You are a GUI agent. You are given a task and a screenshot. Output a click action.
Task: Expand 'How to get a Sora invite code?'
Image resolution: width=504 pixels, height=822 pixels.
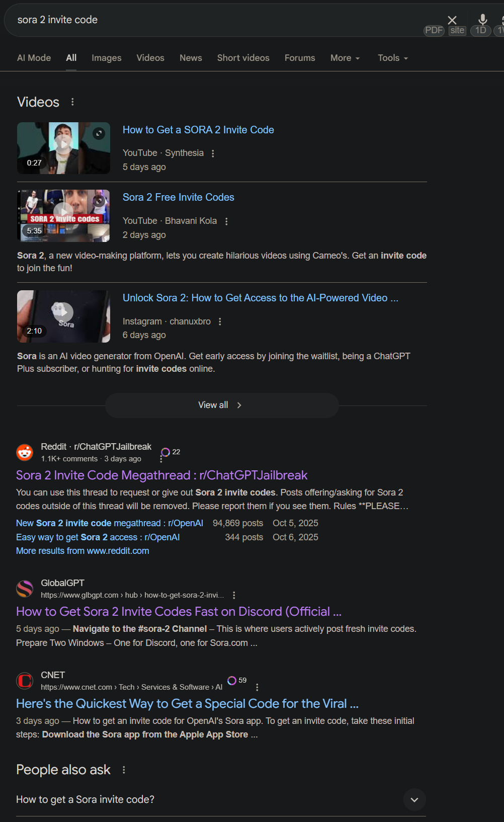pos(221,799)
